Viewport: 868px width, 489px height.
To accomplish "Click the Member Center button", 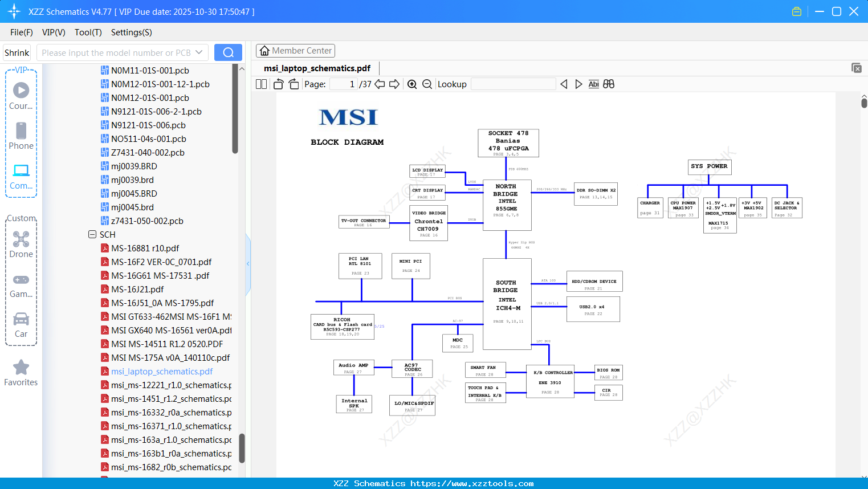I will (x=295, y=51).
